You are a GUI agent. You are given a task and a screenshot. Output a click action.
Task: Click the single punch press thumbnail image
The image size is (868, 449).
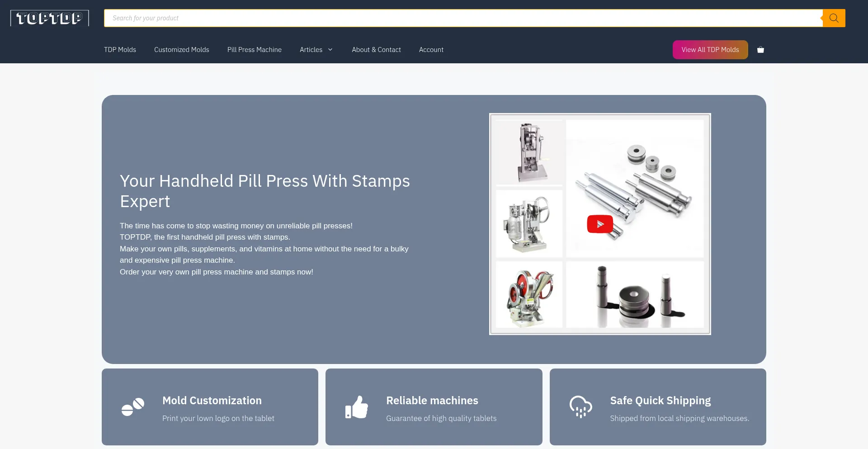(x=529, y=152)
